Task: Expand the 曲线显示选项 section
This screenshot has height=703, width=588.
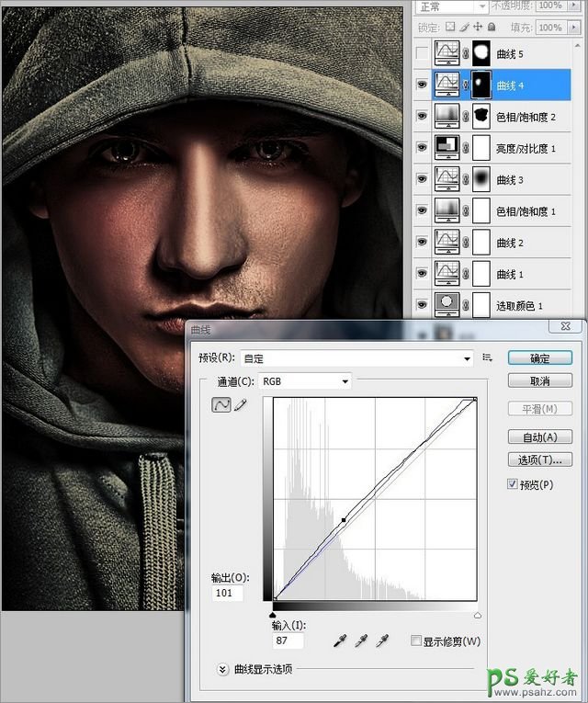Action: pos(222,669)
